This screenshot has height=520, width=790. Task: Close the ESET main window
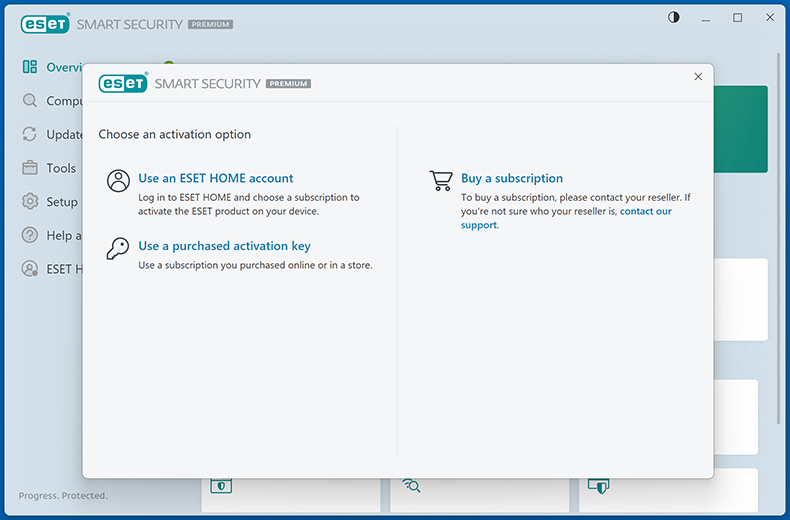click(770, 18)
